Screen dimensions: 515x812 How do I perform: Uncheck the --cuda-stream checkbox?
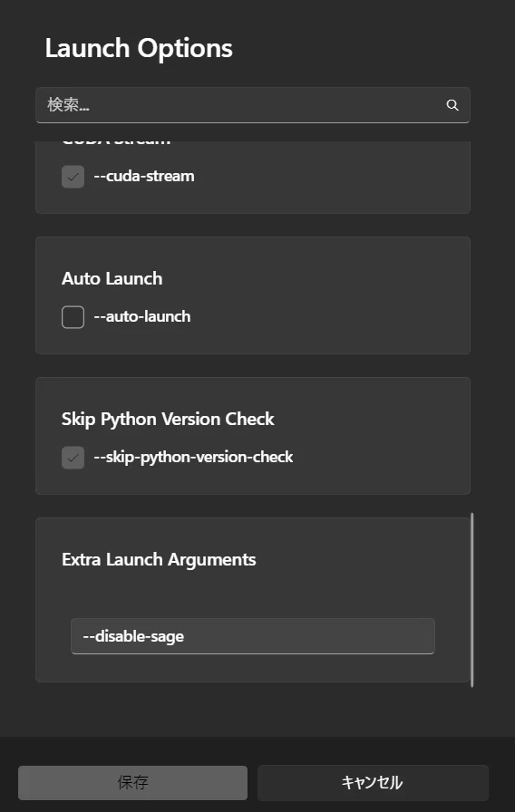[x=73, y=177]
